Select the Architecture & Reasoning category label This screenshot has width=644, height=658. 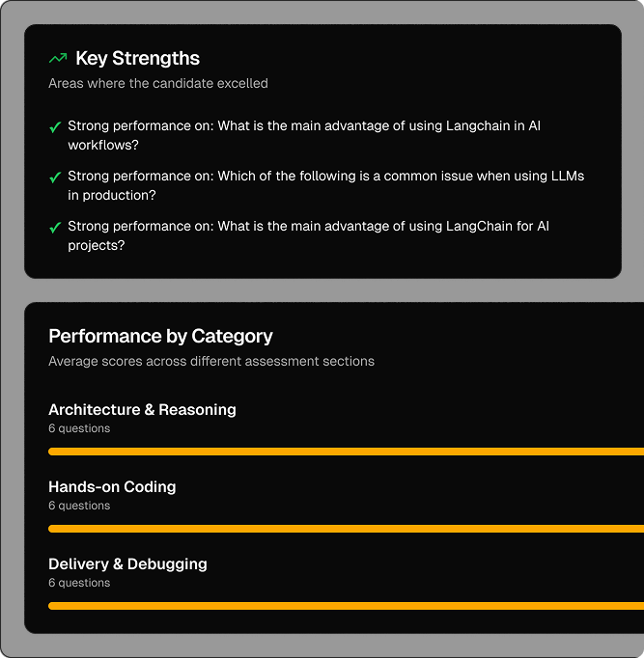click(x=142, y=410)
